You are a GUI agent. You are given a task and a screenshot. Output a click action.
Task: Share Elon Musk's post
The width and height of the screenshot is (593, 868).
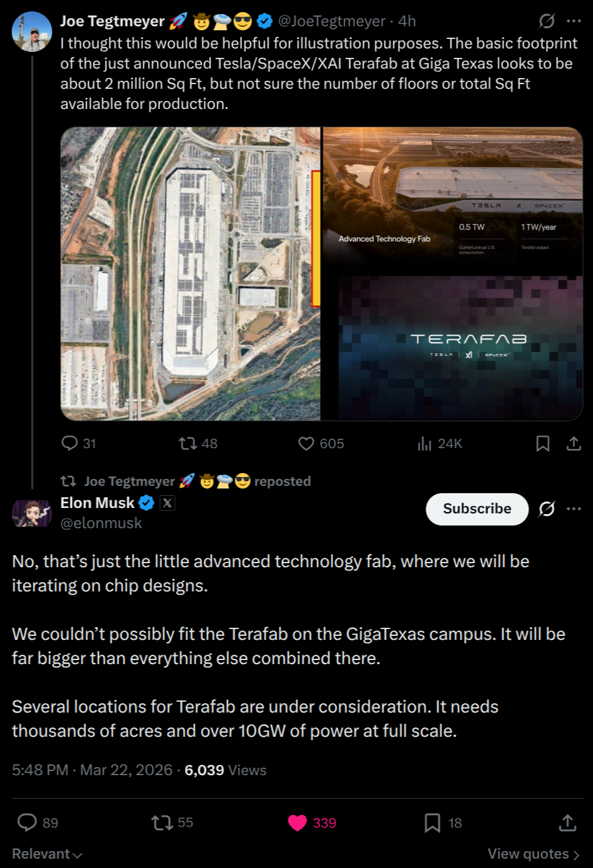pyautogui.click(x=567, y=822)
